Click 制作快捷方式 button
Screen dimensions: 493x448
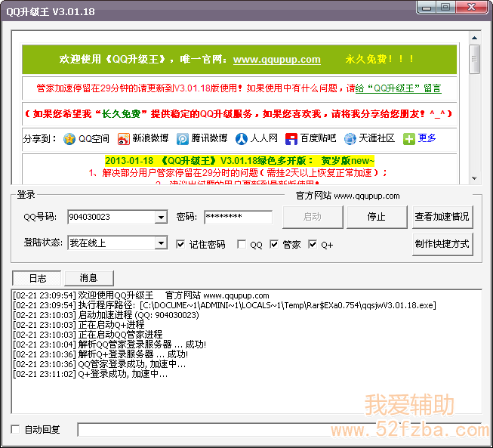(442, 244)
